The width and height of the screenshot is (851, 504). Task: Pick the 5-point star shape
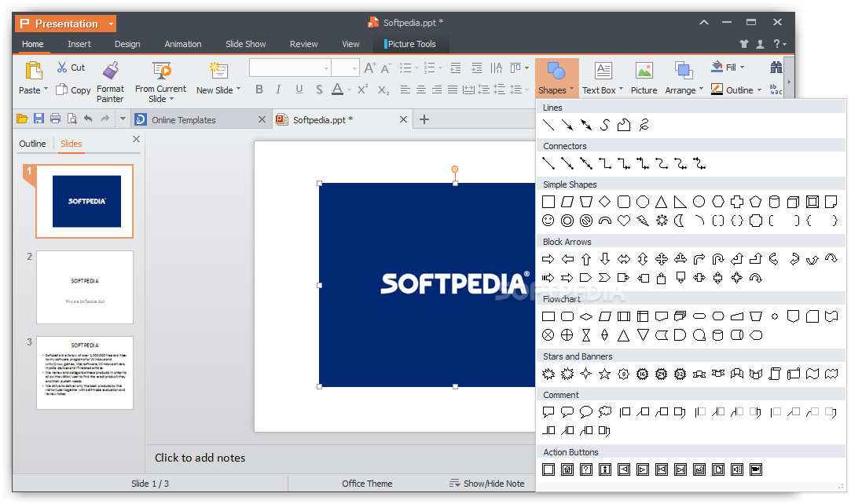pos(604,374)
